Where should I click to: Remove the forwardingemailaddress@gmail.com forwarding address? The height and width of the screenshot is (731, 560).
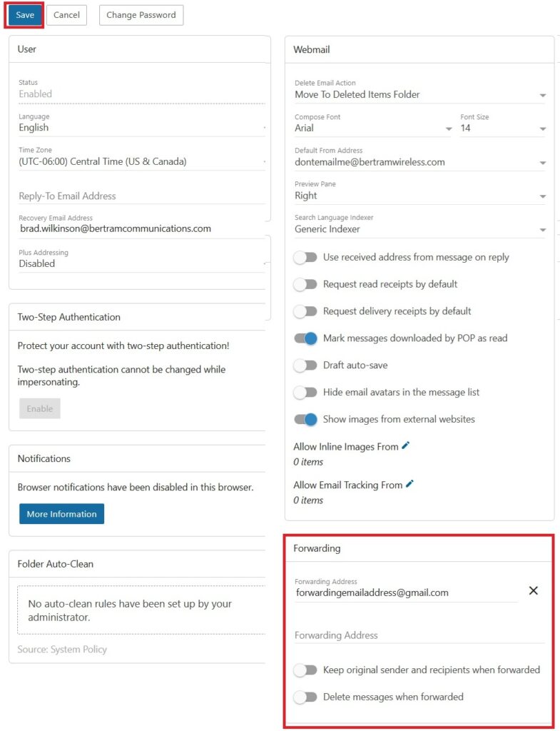tap(533, 590)
